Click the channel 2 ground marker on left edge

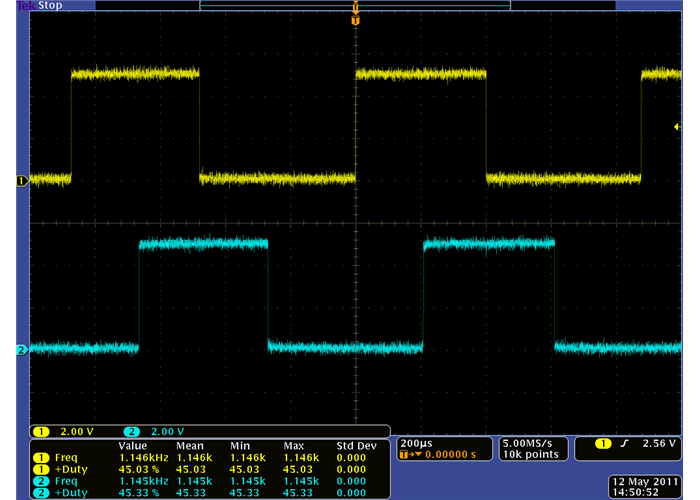coord(20,350)
